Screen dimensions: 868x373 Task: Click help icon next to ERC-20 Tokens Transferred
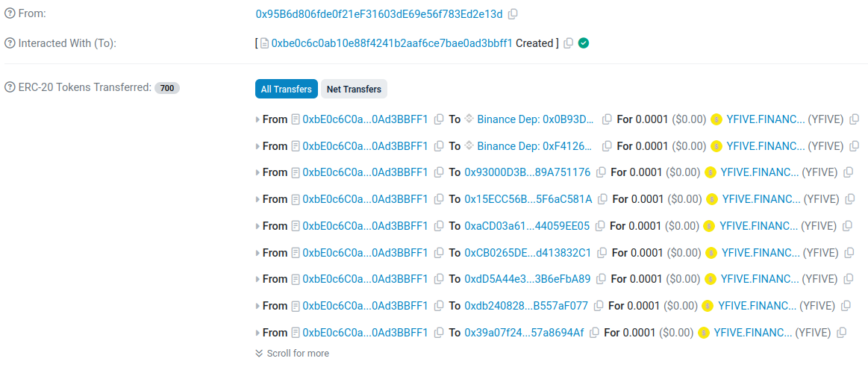(x=10, y=87)
